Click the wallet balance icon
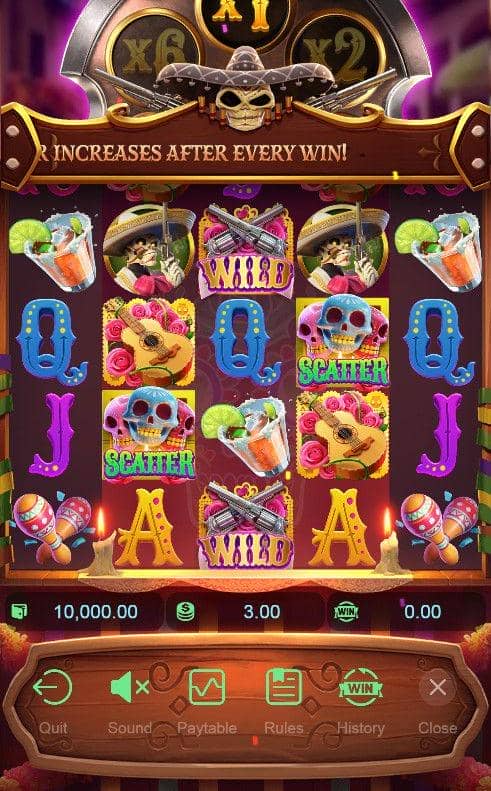This screenshot has width=491, height=791. pos(20,612)
